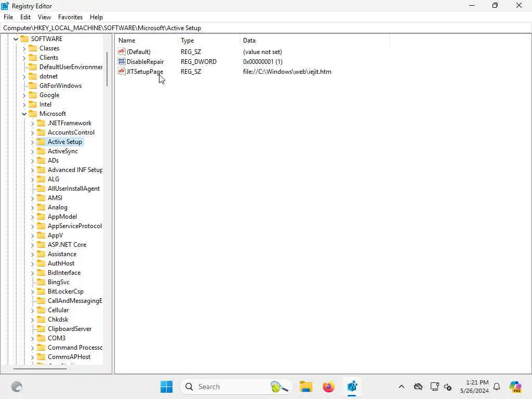Viewport: 532px width, 399px height.
Task: Select the SOFTWARE folder icon
Action: click(x=24, y=38)
